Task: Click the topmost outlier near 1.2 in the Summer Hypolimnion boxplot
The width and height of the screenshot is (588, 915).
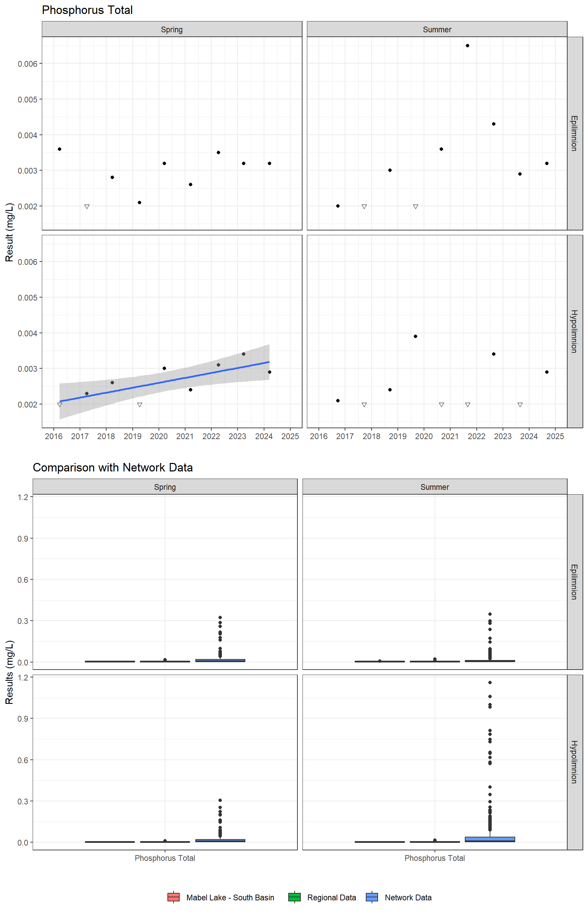Action: (x=490, y=683)
